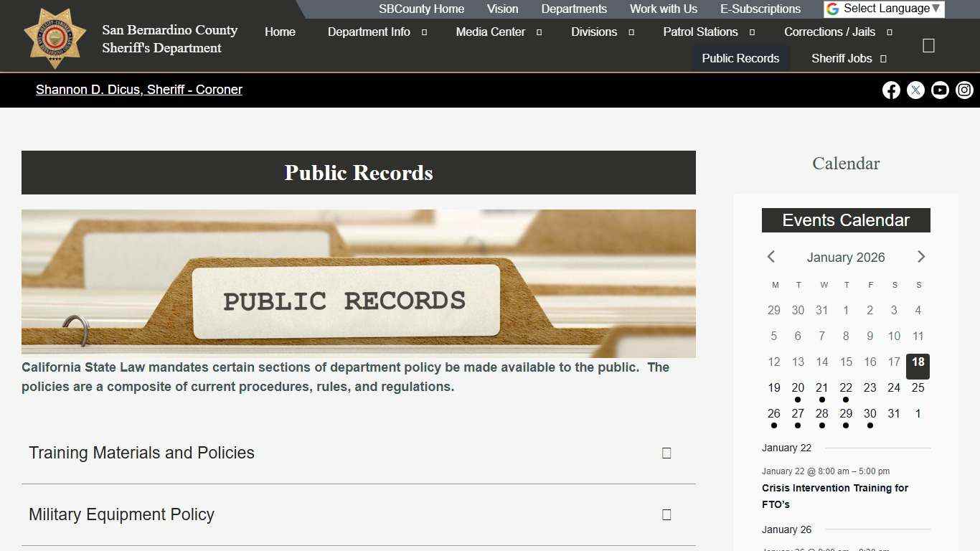Select Public Records in the navigation bar
Screen dimensions: 980x551
pos(740,58)
